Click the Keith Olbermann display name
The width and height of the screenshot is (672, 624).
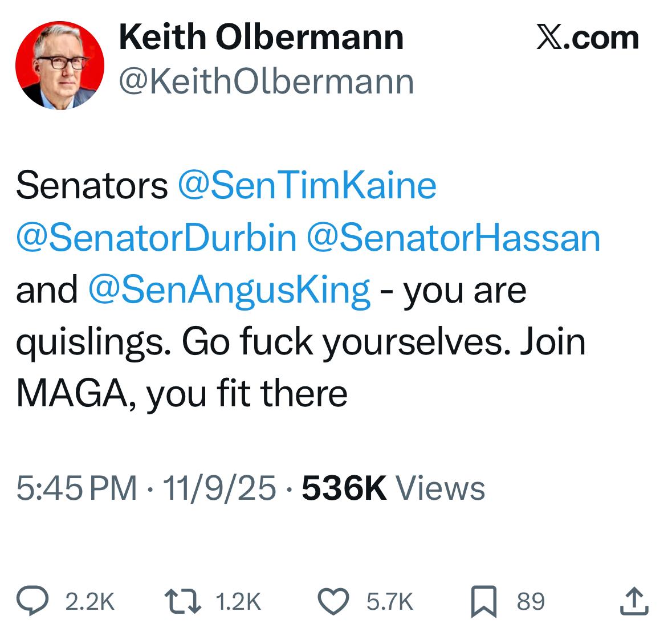tap(261, 38)
